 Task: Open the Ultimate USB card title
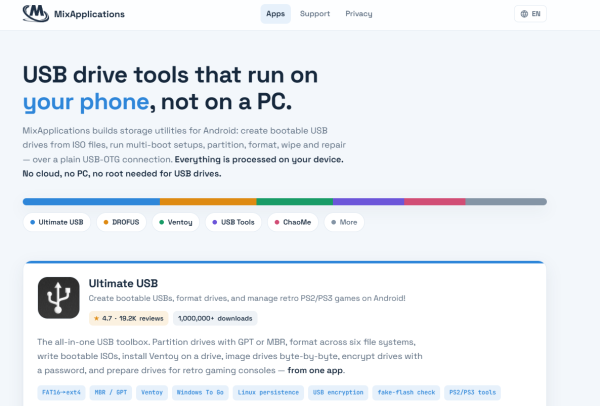[123, 283]
